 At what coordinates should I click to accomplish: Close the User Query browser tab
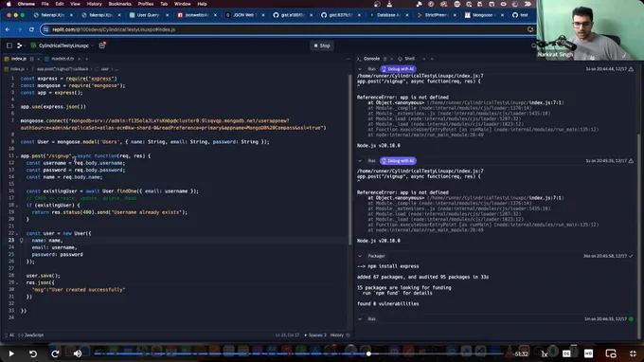tap(168, 15)
